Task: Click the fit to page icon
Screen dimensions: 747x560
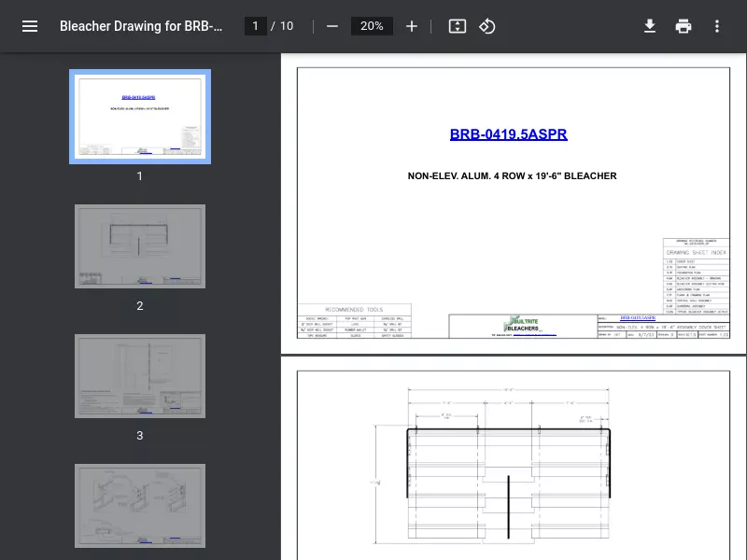Action: 457,26
